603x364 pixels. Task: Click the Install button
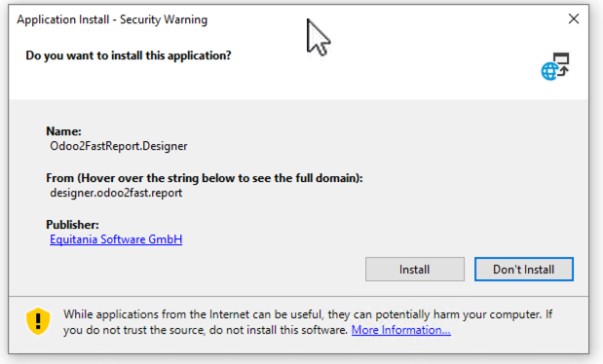pos(415,269)
